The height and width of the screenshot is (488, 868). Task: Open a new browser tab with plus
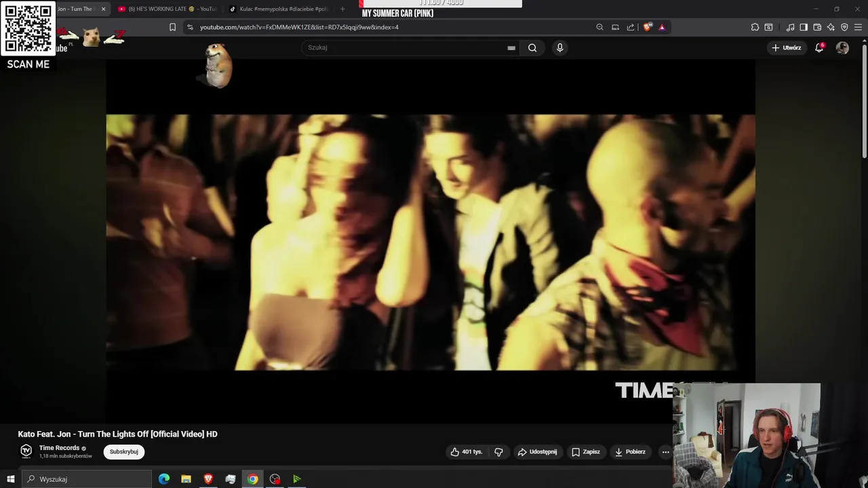pos(342,9)
